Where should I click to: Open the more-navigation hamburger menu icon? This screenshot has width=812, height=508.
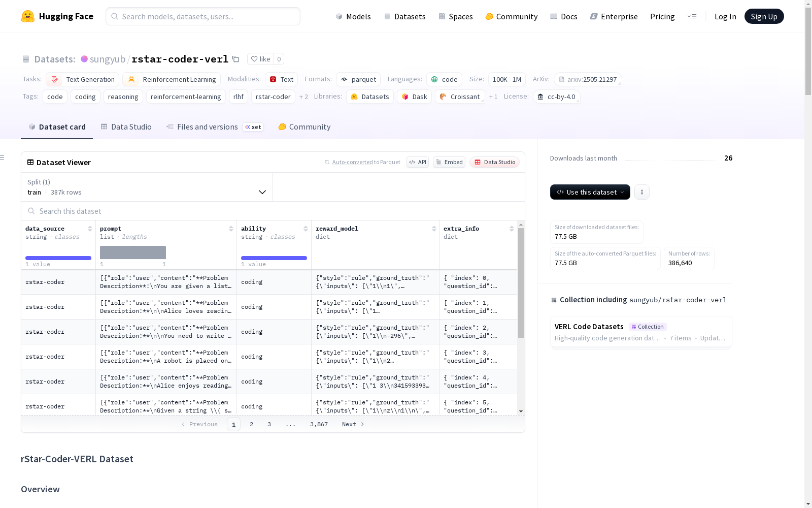pyautogui.click(x=692, y=16)
